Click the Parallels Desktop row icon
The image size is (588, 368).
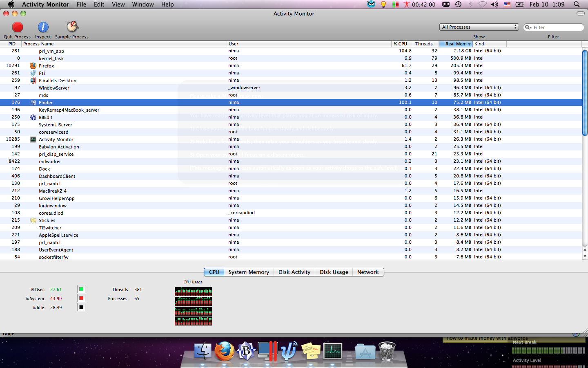tap(33, 81)
